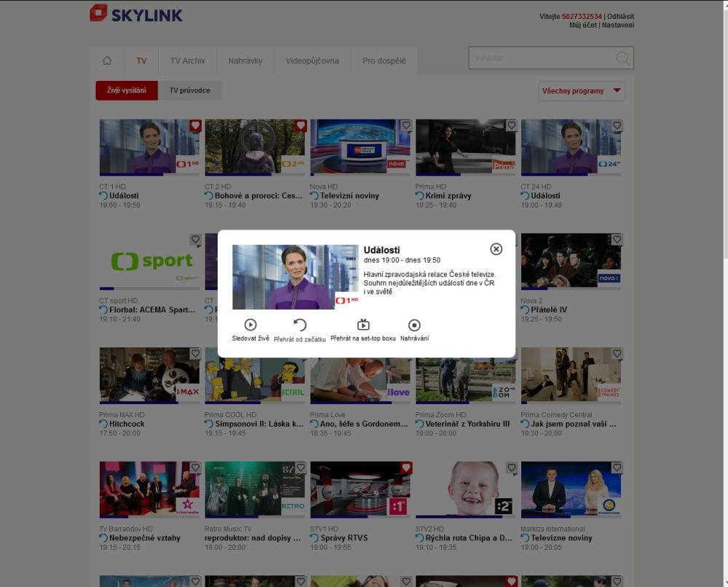
Task: Replay icon beside Přátelé IV
Action: pos(525,310)
